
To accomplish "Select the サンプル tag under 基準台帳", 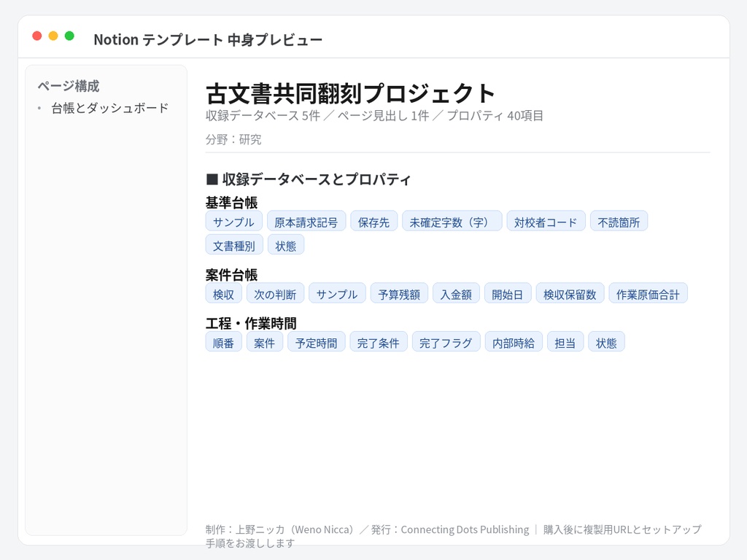I will tap(234, 222).
